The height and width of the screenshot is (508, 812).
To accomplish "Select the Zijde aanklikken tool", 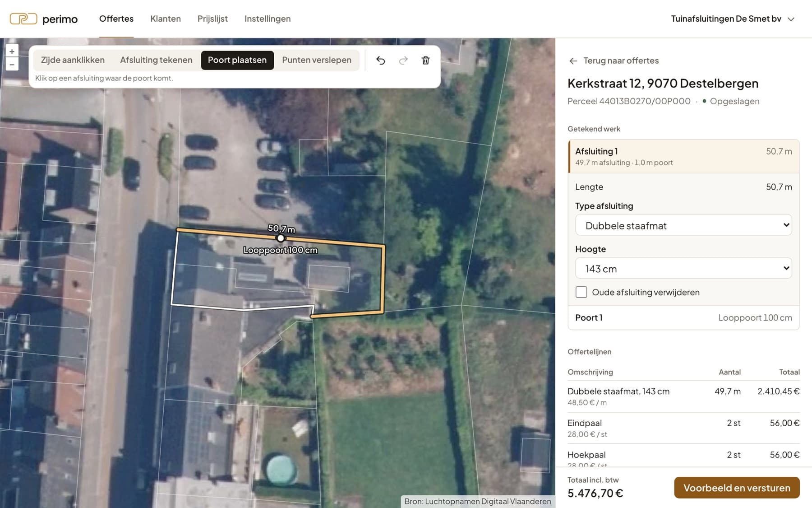I will coord(73,60).
